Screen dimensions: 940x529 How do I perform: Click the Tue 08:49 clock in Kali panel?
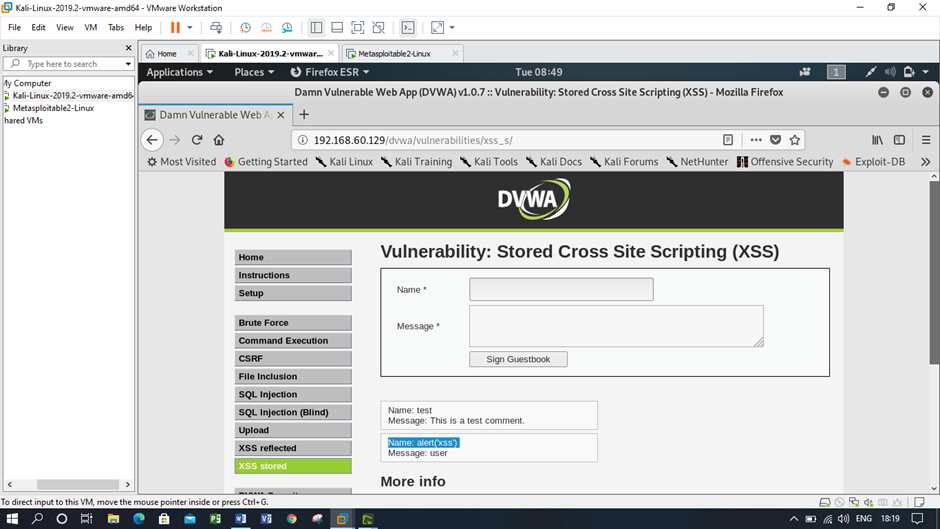pos(538,72)
